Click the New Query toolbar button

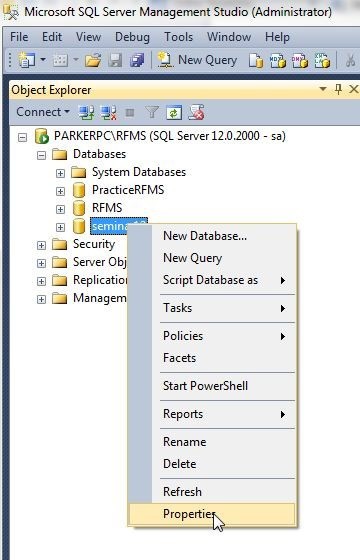(197, 60)
